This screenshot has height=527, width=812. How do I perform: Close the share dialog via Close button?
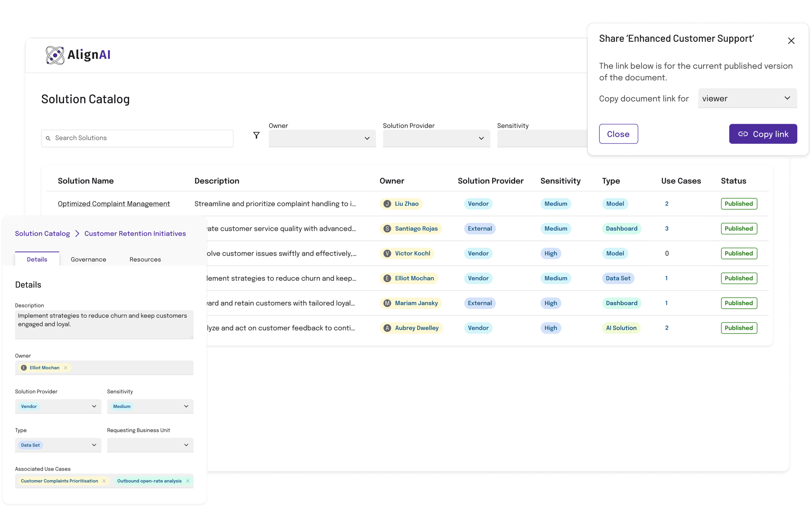pyautogui.click(x=618, y=134)
